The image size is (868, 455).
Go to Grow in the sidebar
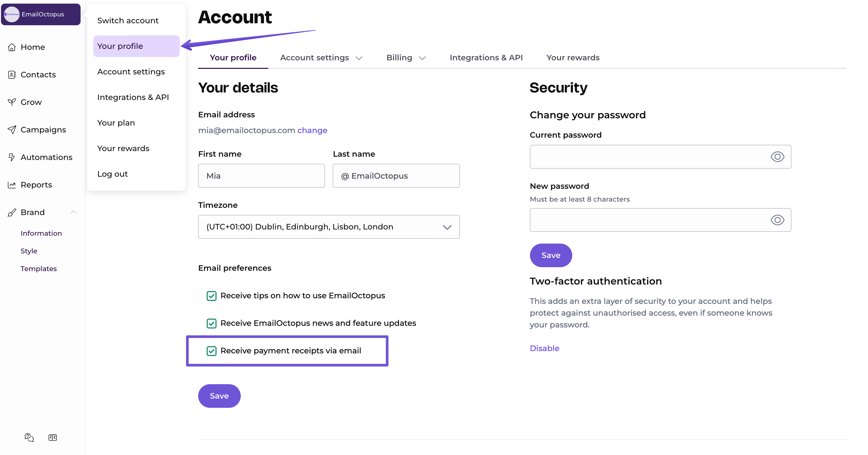point(31,102)
